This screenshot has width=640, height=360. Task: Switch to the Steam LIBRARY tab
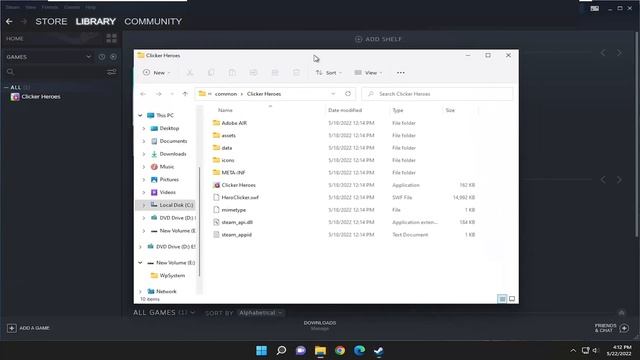tap(96, 21)
